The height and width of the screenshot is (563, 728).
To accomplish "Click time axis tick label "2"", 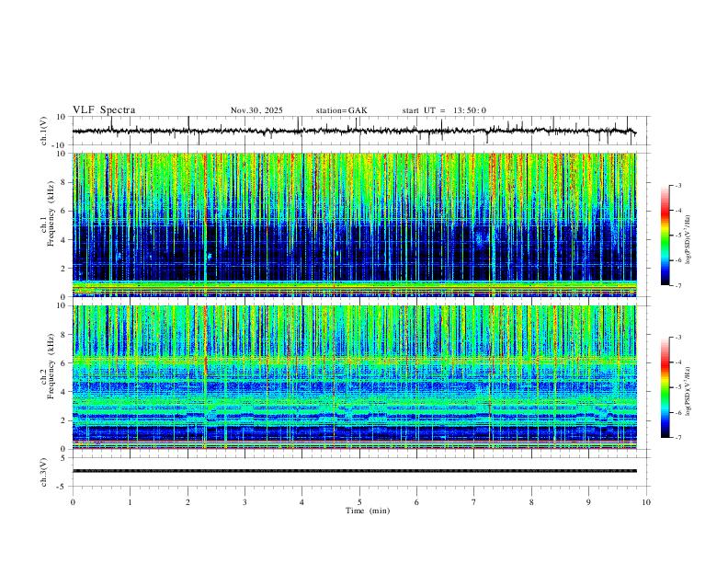I will click(x=188, y=502).
